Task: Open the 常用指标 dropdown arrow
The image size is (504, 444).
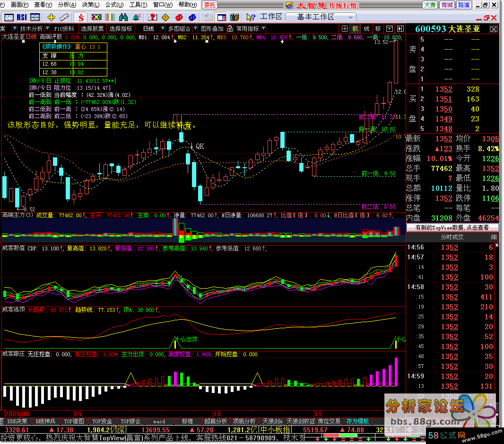Action: pos(263,29)
